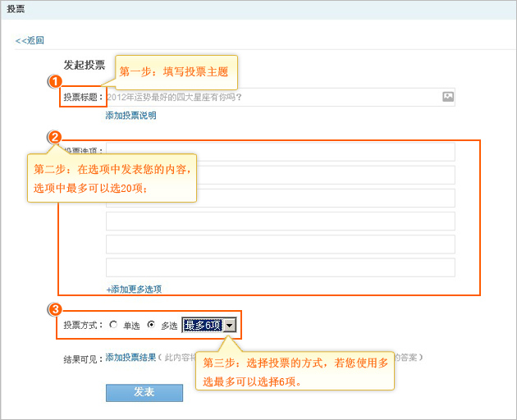Click the image icon in the title field

[448, 97]
